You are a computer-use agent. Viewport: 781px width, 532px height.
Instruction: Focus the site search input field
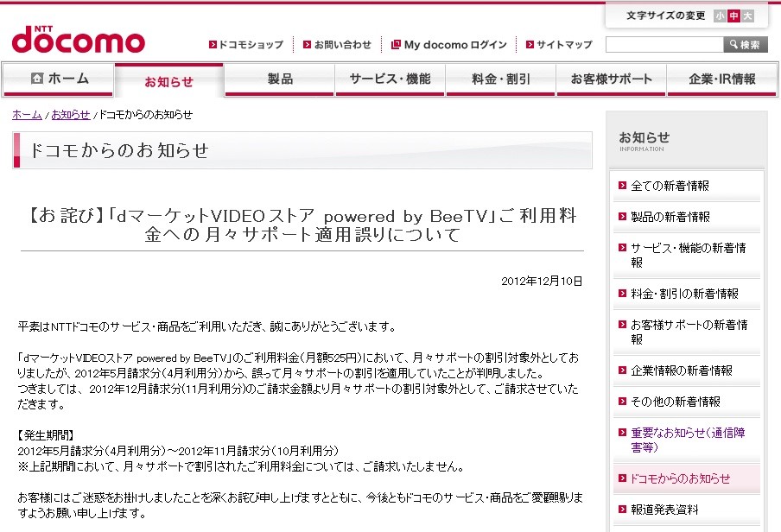point(664,44)
